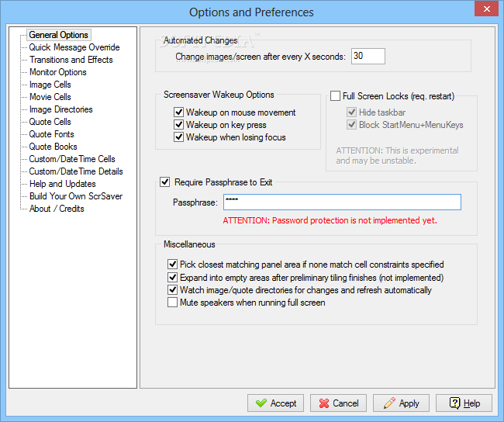The height and width of the screenshot is (422, 504).
Task: Click the seconds interval field showing 30
Action: (x=368, y=57)
